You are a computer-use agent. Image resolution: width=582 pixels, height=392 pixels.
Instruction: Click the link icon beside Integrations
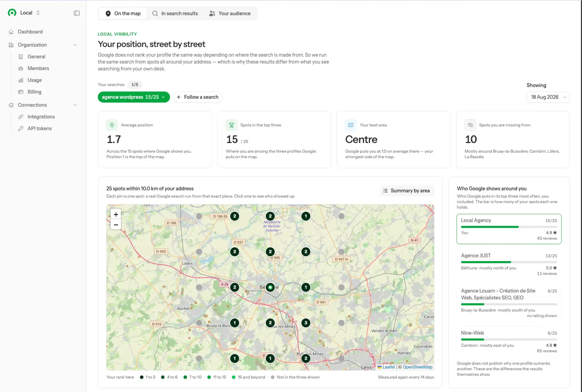tap(21, 117)
